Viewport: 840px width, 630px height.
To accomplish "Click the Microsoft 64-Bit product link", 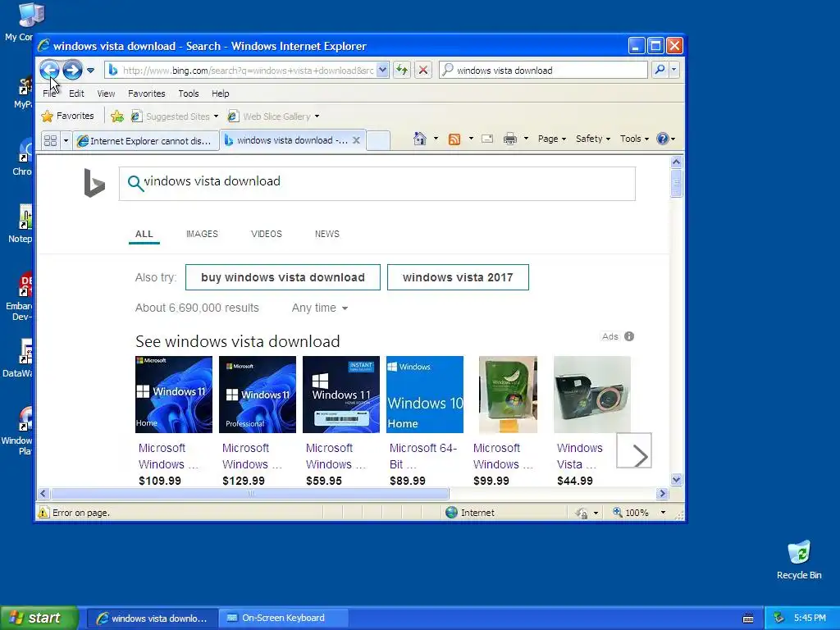I will pos(423,456).
